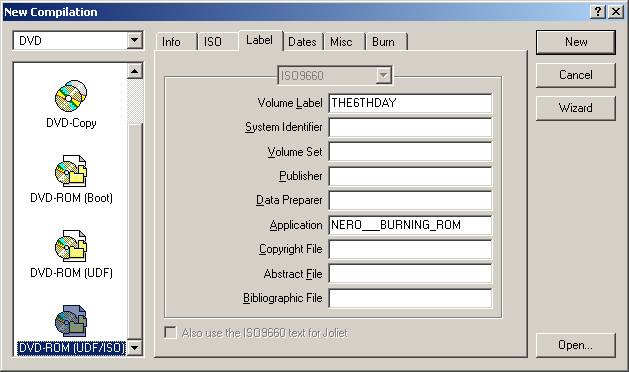Image resolution: width=629 pixels, height=372 pixels.
Task: Focus the Bibliographic File field
Action: click(x=410, y=298)
